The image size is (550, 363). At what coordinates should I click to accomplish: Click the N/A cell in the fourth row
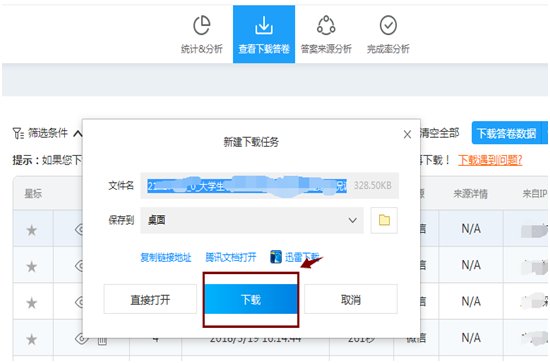coord(471,338)
